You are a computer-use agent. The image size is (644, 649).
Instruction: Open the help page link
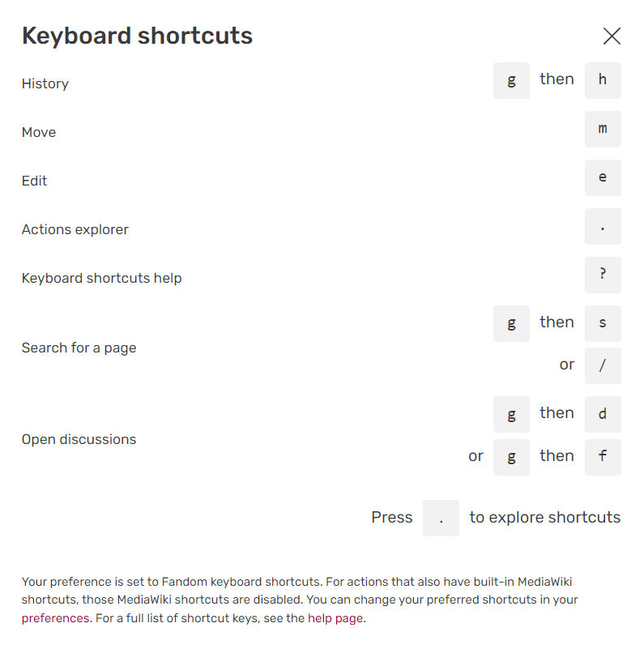tap(335, 618)
